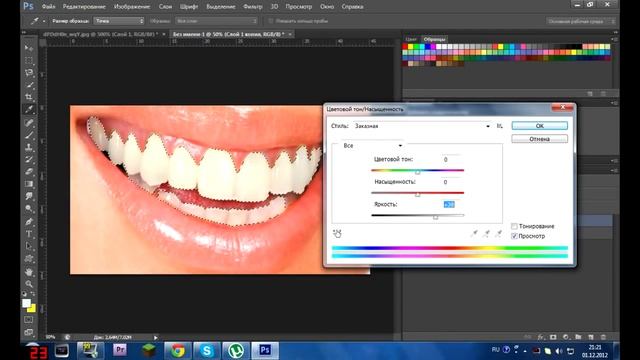Select the Dodge tool
640x360 pixels.
[x=29, y=209]
